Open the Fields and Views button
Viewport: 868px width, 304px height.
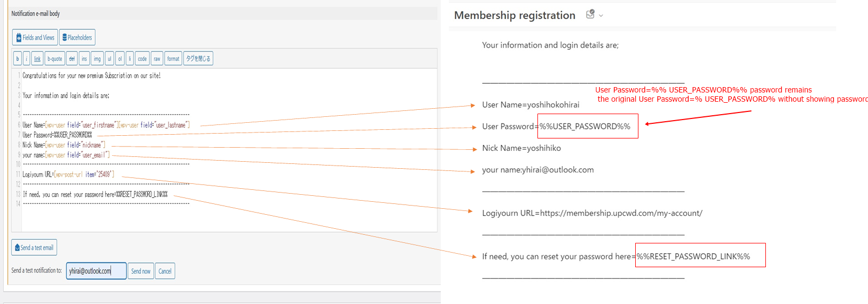point(35,37)
